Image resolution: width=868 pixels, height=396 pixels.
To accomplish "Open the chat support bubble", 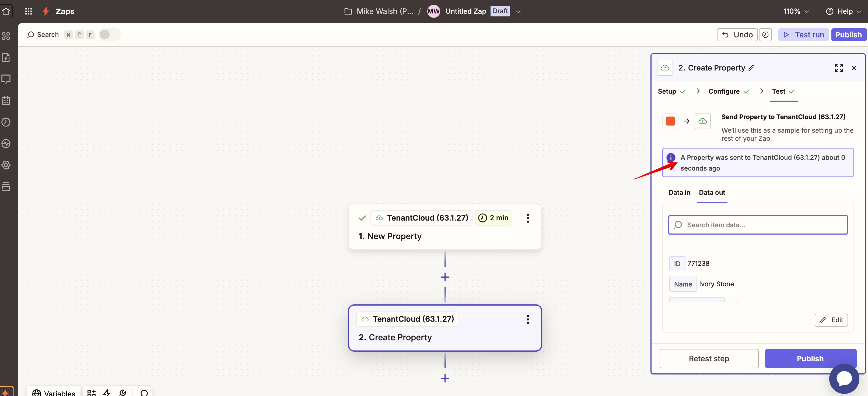I will tap(844, 379).
